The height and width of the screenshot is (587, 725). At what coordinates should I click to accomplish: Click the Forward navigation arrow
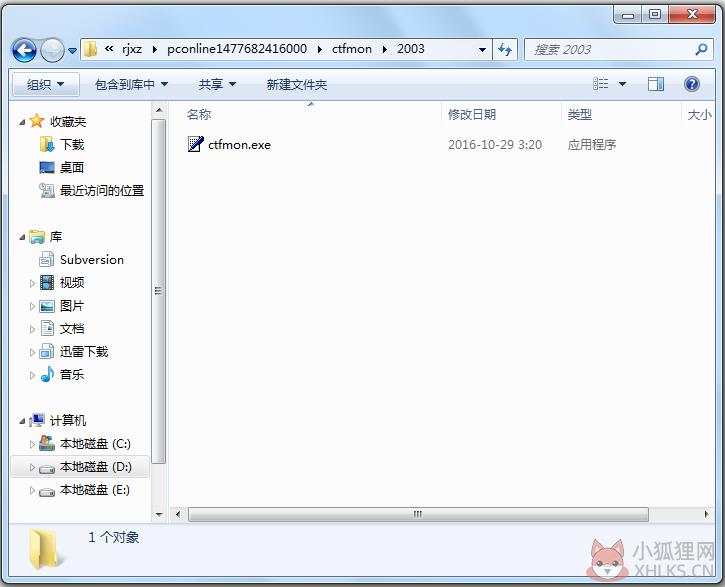[52, 50]
